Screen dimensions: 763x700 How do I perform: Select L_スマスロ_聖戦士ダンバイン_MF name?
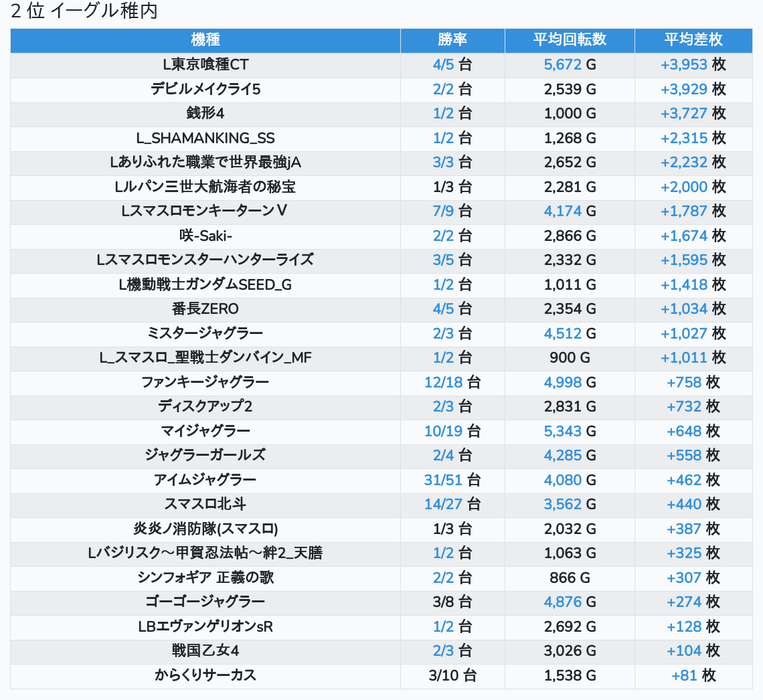pyautogui.click(x=205, y=358)
